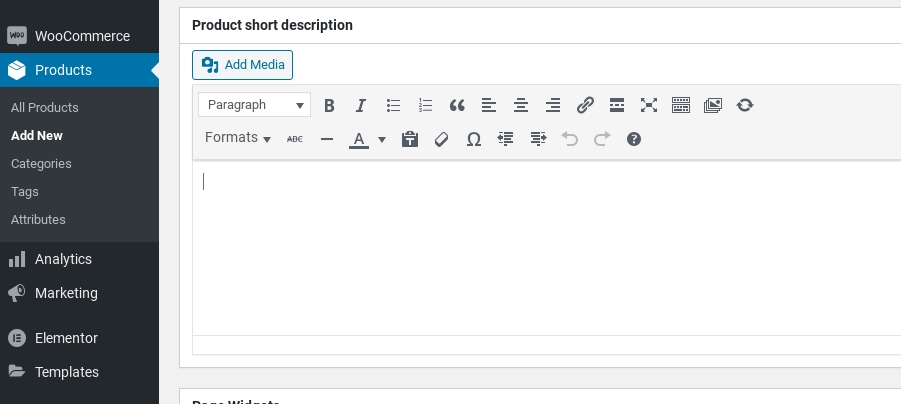Apply italic formatting

[x=361, y=105]
